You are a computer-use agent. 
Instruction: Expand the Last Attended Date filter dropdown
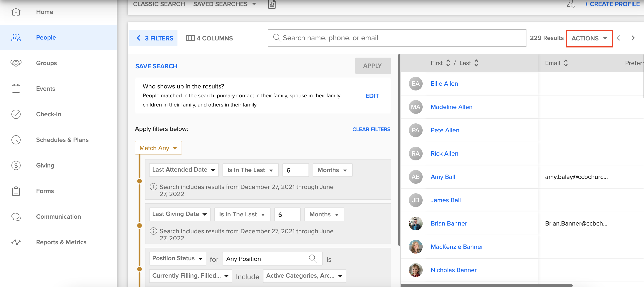pyautogui.click(x=183, y=170)
